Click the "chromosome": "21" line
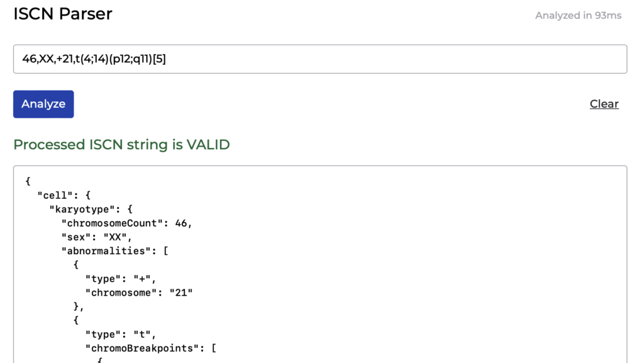The width and height of the screenshot is (644, 363). 139,293
